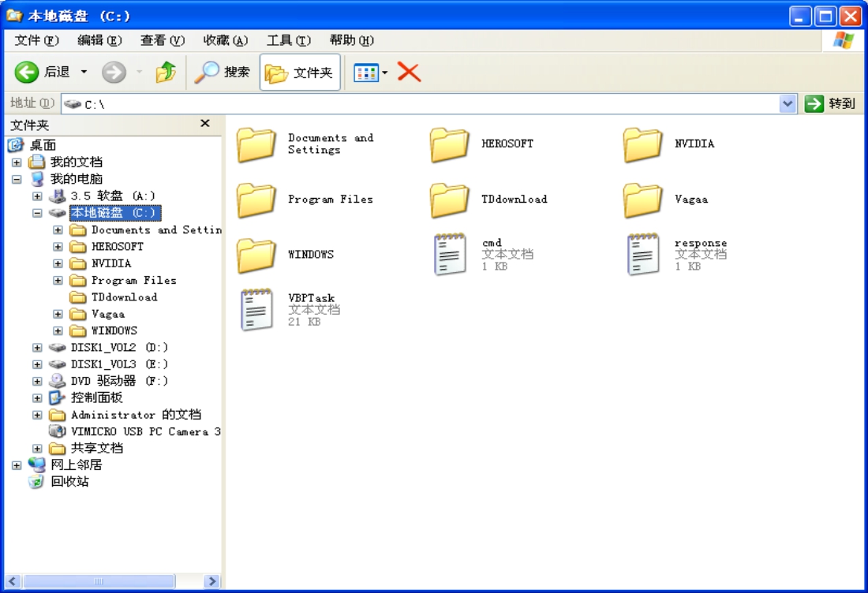Select the cmd text file icon

(450, 254)
